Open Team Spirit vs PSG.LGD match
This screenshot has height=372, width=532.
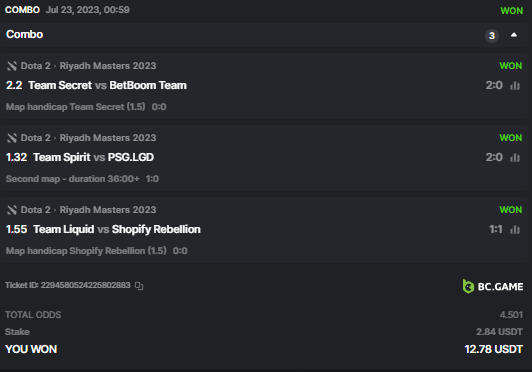click(93, 157)
